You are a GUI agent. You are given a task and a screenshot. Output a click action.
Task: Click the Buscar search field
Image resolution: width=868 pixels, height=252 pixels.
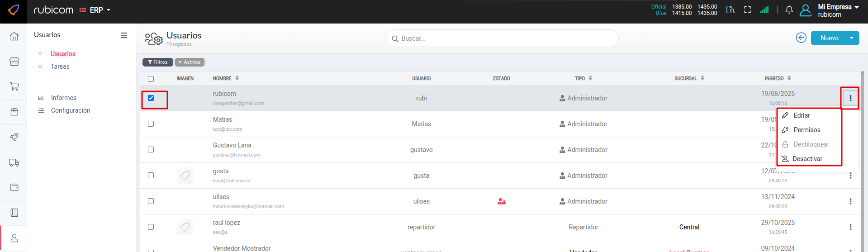pos(502,38)
